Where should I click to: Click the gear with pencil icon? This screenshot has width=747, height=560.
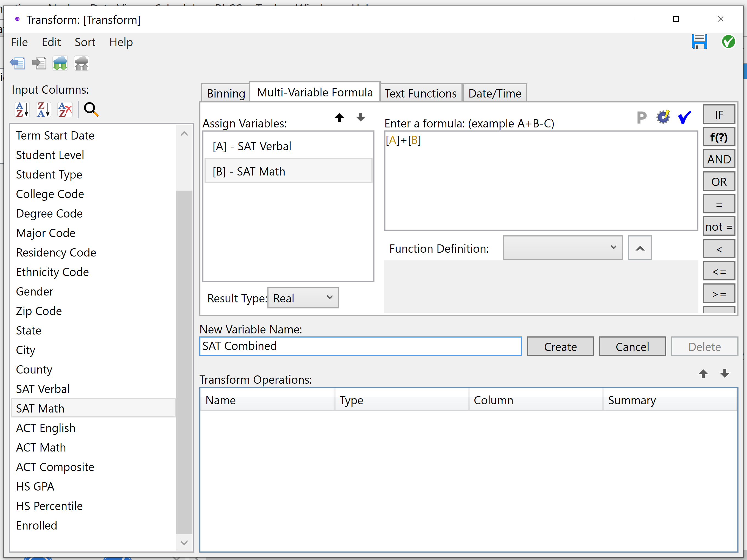click(x=663, y=117)
